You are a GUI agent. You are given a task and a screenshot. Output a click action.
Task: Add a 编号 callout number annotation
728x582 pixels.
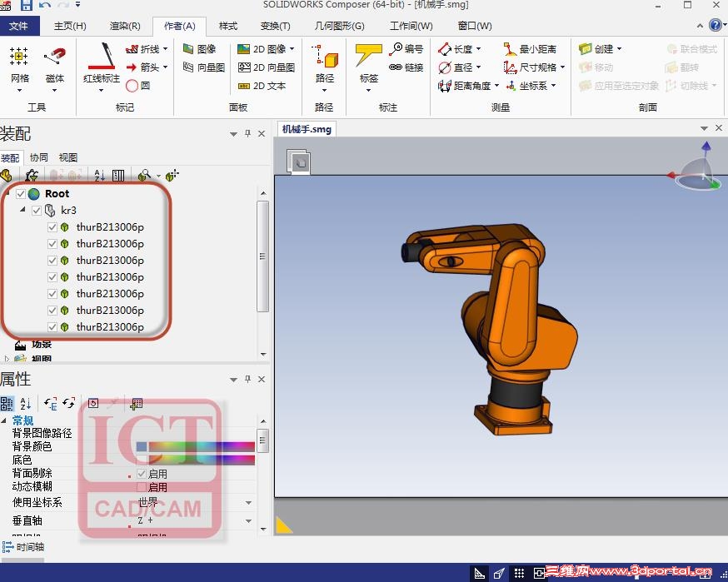(406, 49)
